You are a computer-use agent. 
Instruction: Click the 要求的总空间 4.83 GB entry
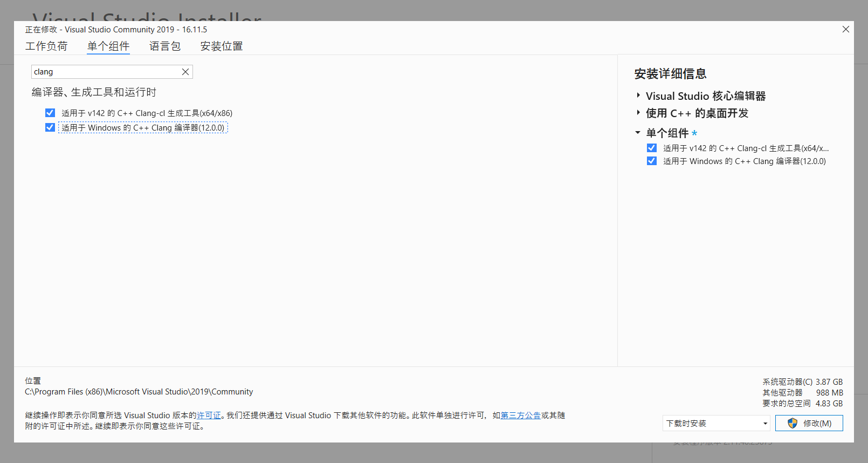[x=802, y=404]
